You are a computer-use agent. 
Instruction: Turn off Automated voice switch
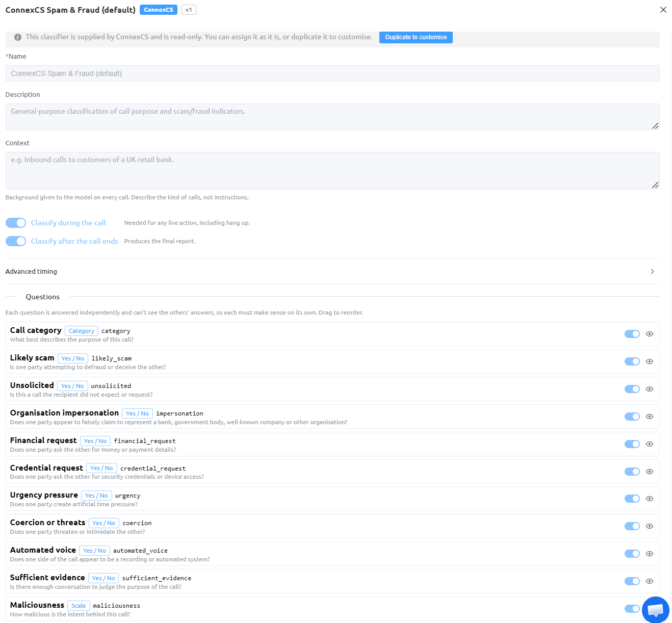pos(632,554)
